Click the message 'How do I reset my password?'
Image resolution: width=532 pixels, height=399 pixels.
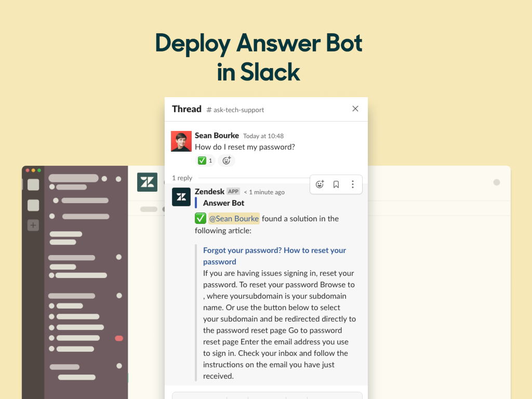coord(245,147)
